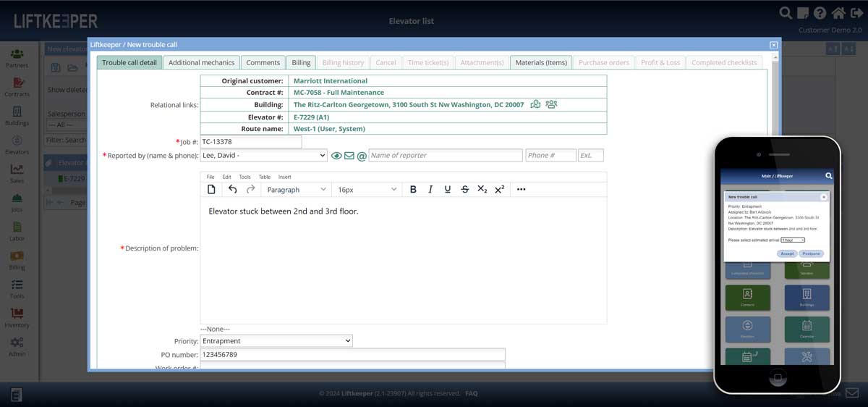Viewport: 868px width, 407px height.
Task: Toggle the eye icon next to reporter
Action: click(336, 156)
